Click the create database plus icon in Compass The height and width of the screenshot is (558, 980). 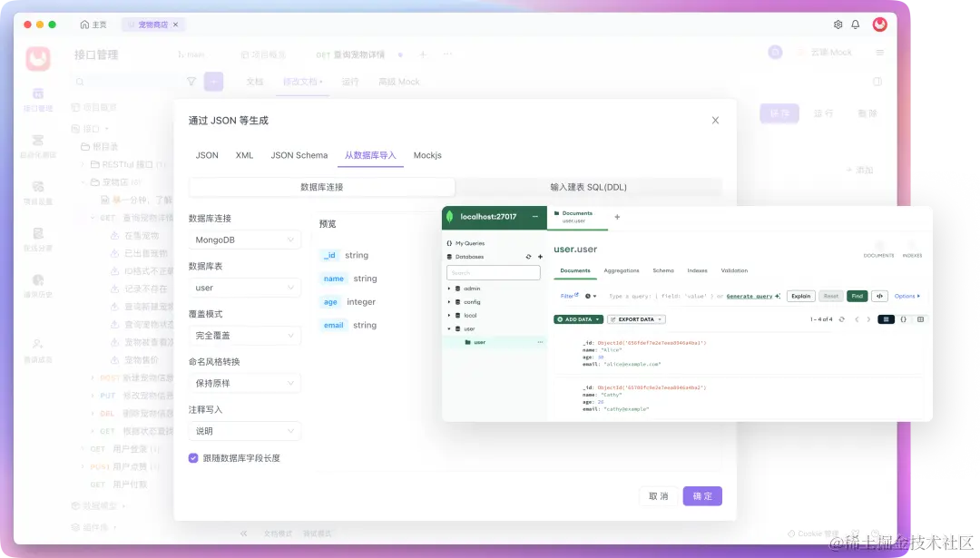[541, 257]
